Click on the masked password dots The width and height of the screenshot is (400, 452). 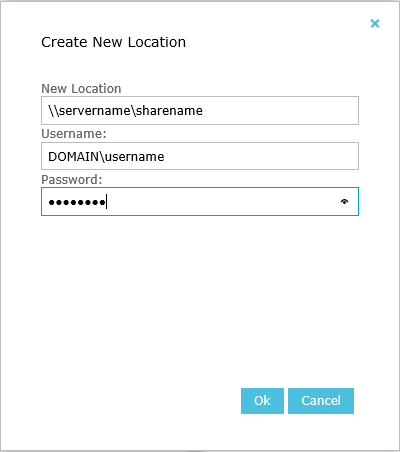tap(77, 202)
